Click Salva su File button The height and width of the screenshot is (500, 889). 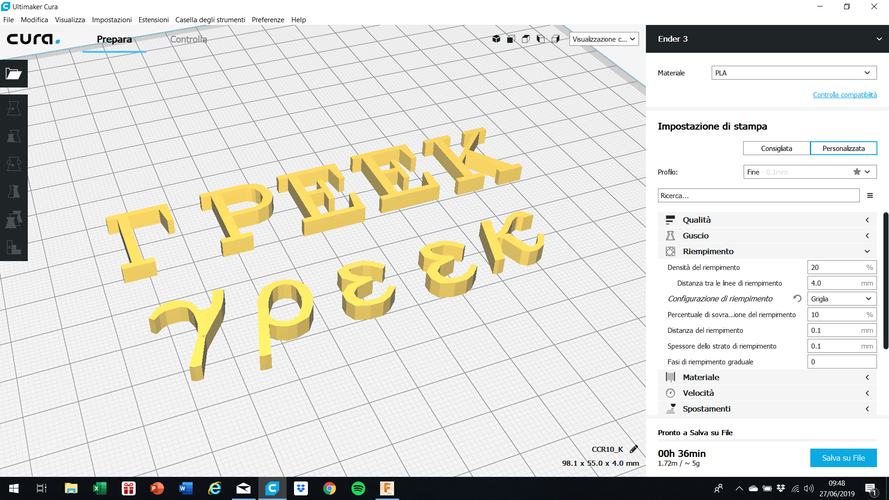[x=843, y=458]
